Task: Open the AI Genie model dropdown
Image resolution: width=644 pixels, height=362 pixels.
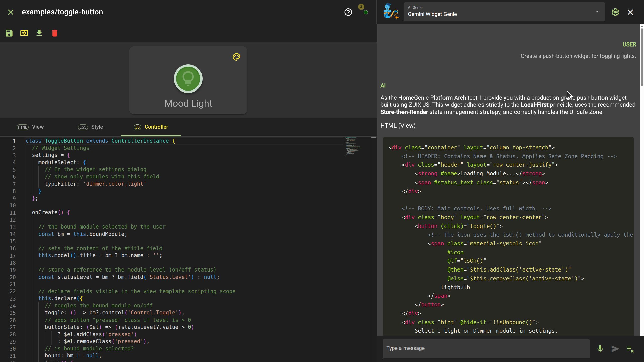Action: point(501,12)
